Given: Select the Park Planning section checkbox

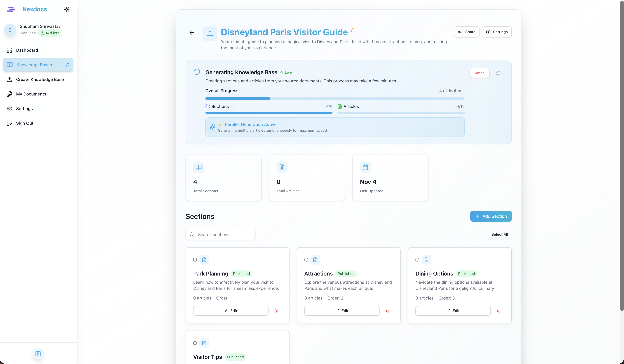Looking at the screenshot, I should point(195,260).
